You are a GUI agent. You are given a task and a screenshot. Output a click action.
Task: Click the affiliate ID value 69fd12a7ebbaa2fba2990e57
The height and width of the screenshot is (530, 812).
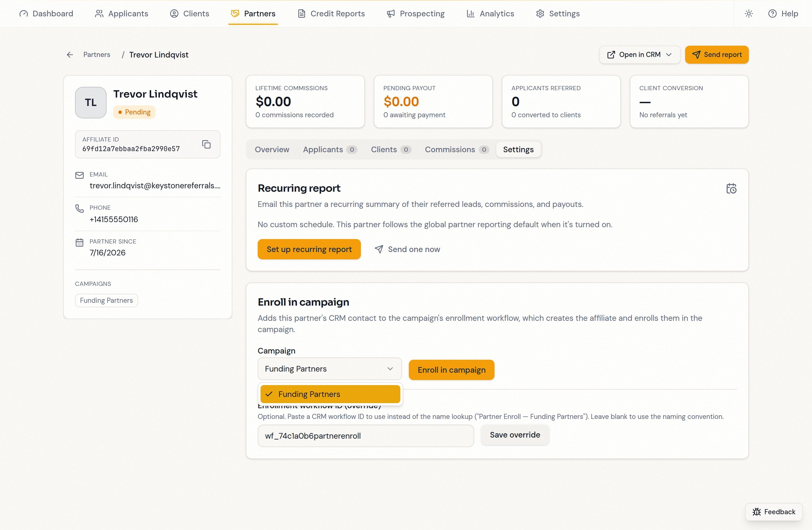point(131,149)
